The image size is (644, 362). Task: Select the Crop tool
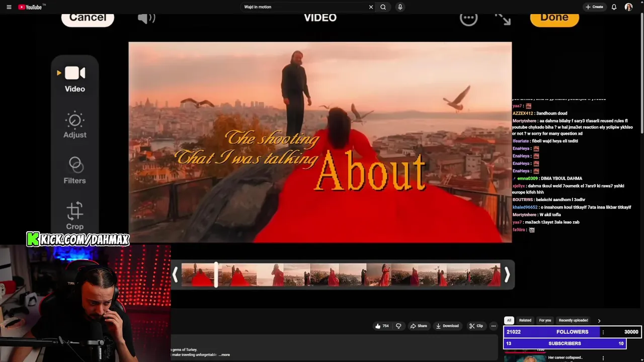(x=75, y=216)
